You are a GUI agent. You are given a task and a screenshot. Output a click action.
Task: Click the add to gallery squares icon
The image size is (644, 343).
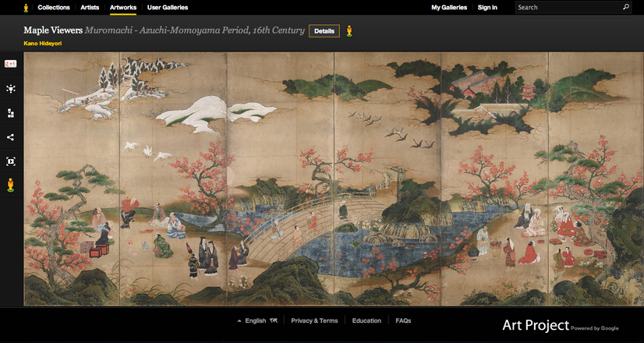(11, 113)
